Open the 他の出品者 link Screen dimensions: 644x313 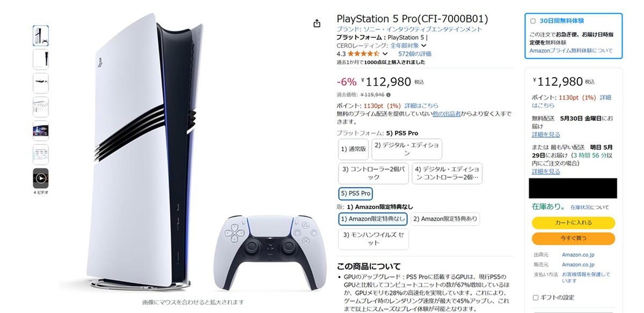[x=448, y=114]
